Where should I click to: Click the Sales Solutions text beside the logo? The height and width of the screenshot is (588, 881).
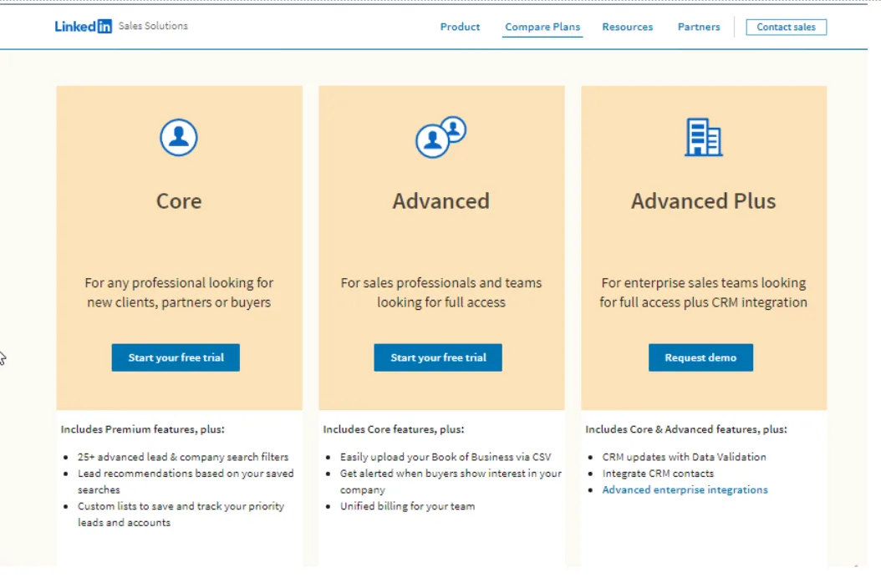[154, 26]
